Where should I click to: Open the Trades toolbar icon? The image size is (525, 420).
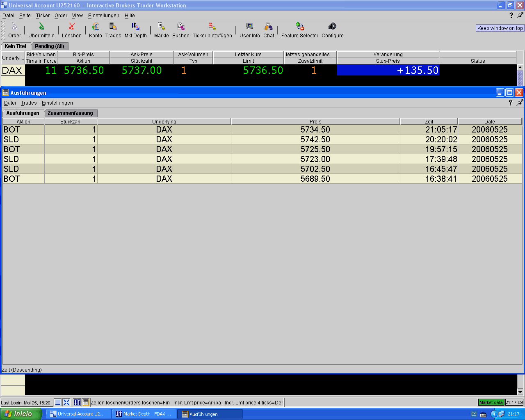click(x=113, y=30)
